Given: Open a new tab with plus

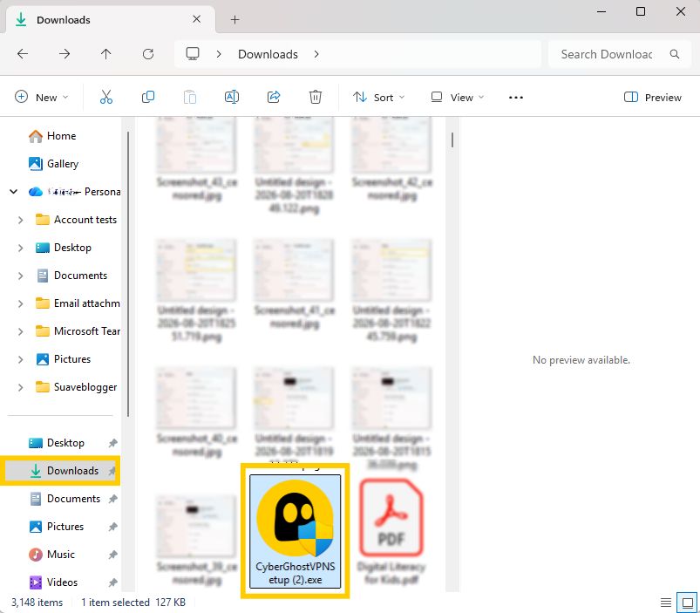Looking at the screenshot, I should click(x=234, y=20).
